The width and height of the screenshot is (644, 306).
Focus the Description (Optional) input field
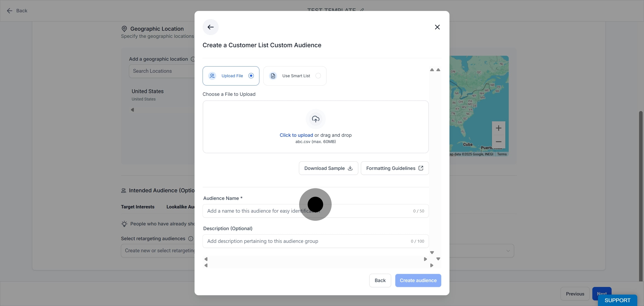coord(316,241)
